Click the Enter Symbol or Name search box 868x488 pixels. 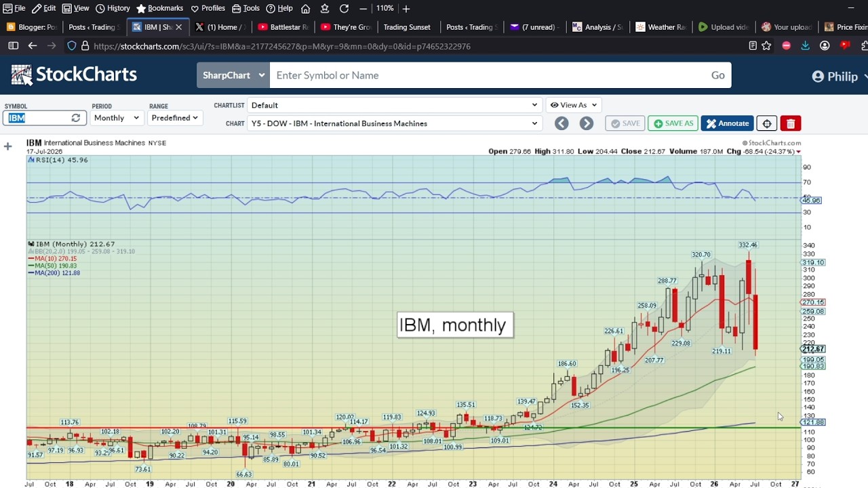click(x=487, y=75)
